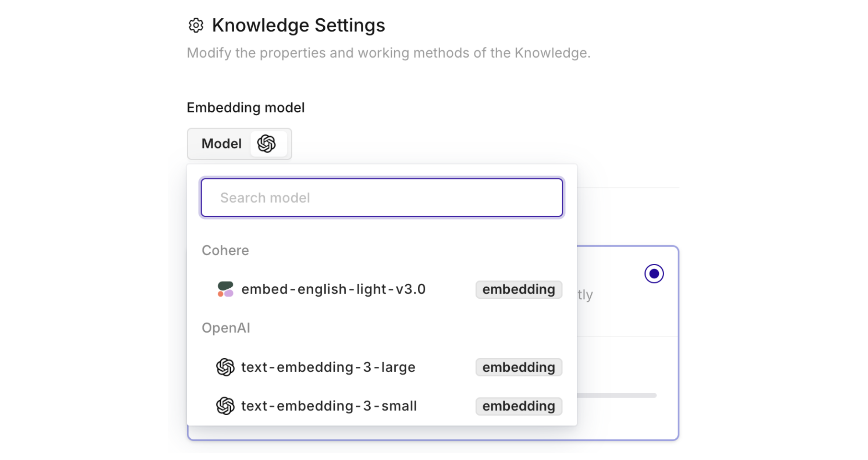Choose the embed-english-light-v3.0 model
Viewport: 868px width, 460px height.
[x=333, y=289]
